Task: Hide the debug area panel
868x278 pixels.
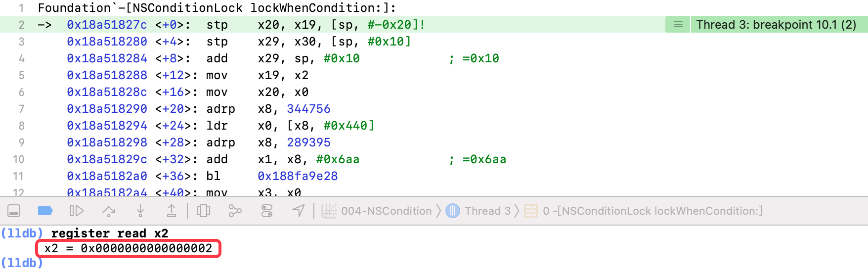Action: tap(14, 211)
